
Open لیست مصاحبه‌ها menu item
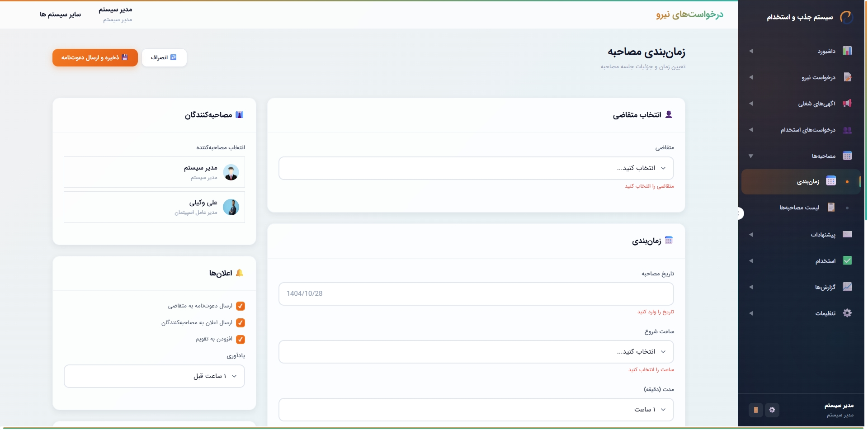(x=801, y=208)
